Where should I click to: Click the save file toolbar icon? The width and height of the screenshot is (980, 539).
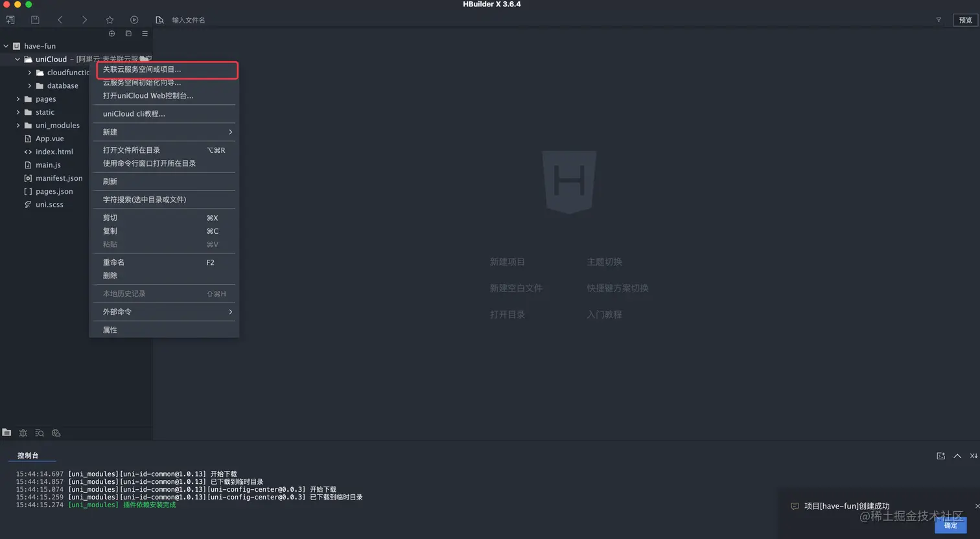pos(35,20)
